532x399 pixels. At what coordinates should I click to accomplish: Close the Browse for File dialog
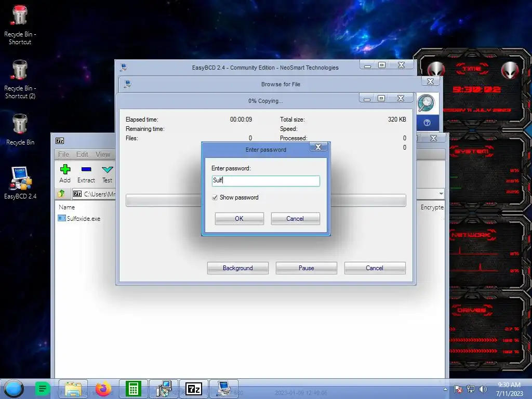tap(430, 82)
